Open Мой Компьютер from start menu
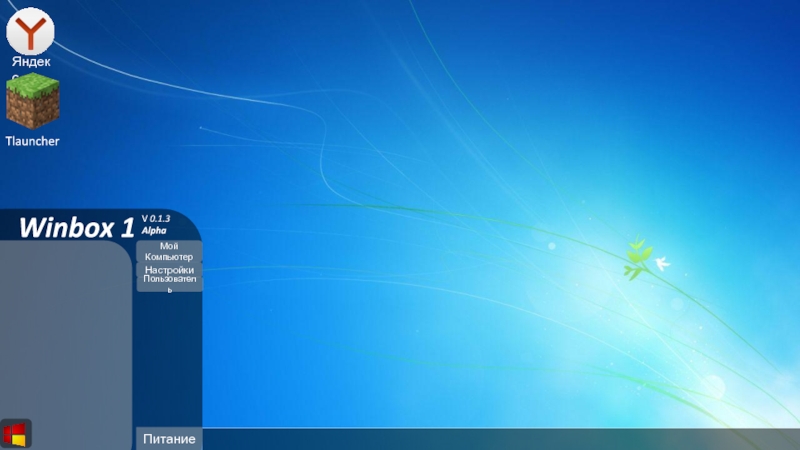The width and height of the screenshot is (800, 450). click(168, 251)
